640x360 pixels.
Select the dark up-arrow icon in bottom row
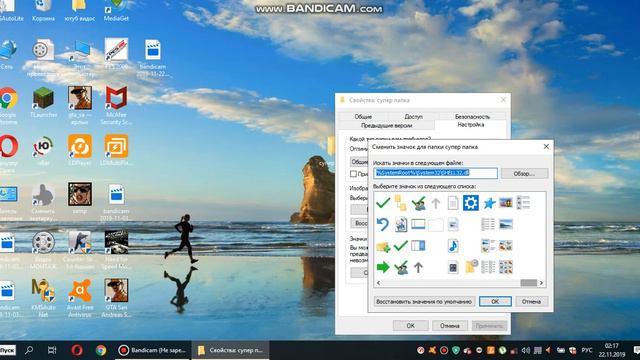pyautogui.click(x=418, y=268)
